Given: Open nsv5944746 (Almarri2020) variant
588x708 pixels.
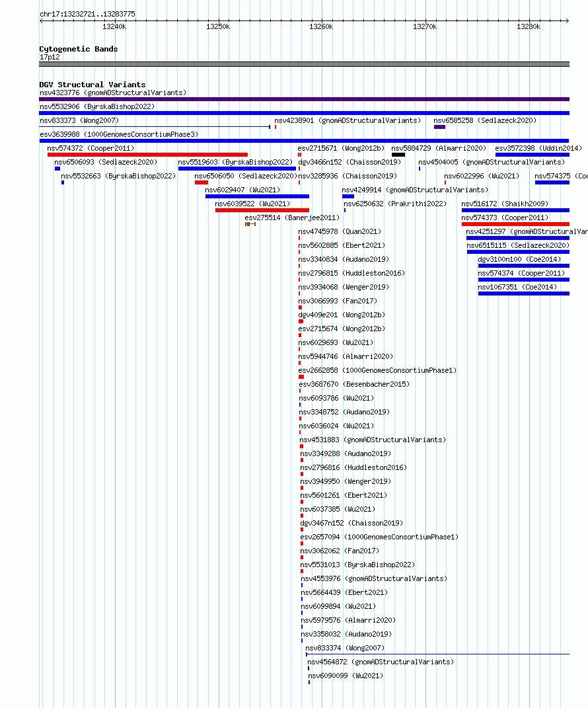Looking at the screenshot, I should pyautogui.click(x=346, y=357).
